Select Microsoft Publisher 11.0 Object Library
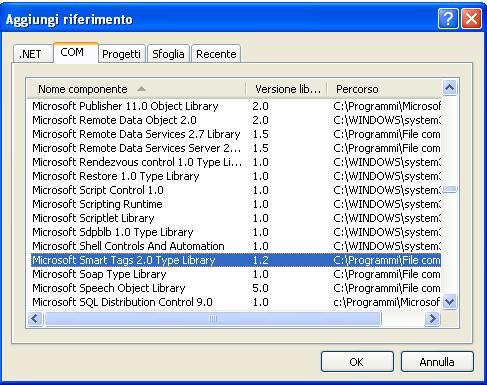Screen dimensions: 487x385 236,106
